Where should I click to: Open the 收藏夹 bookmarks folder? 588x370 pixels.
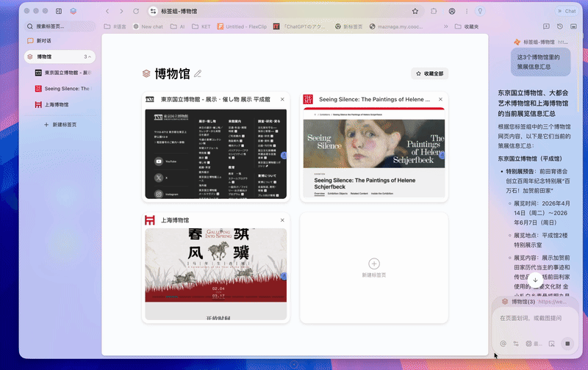pyautogui.click(x=467, y=26)
